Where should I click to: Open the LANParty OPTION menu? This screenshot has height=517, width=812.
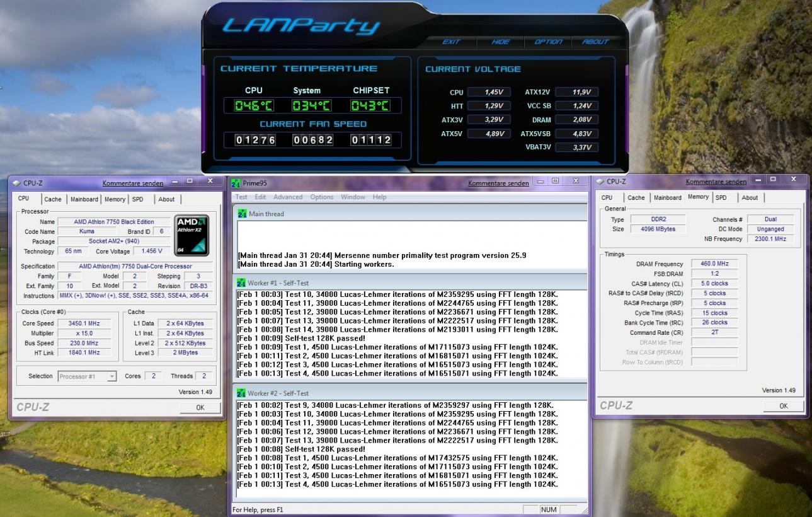pyautogui.click(x=548, y=42)
